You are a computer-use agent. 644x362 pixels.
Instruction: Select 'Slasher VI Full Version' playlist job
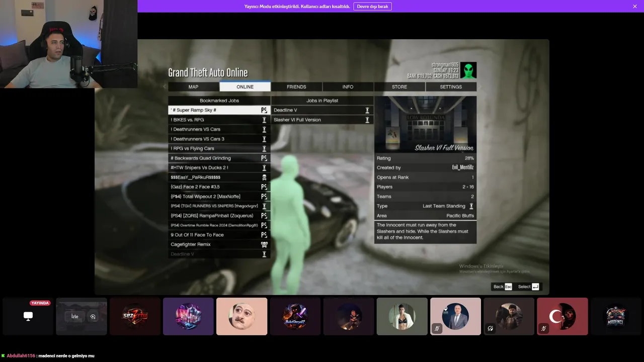pyautogui.click(x=322, y=120)
